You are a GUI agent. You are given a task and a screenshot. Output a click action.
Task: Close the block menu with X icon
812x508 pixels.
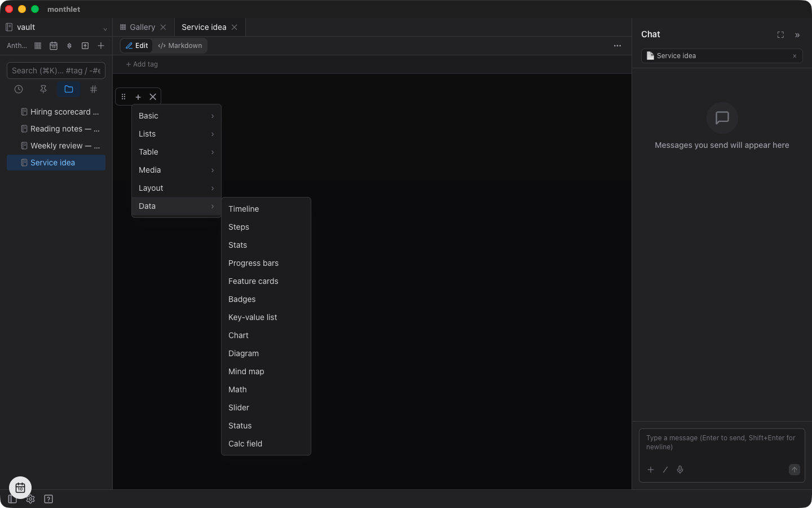(x=153, y=97)
